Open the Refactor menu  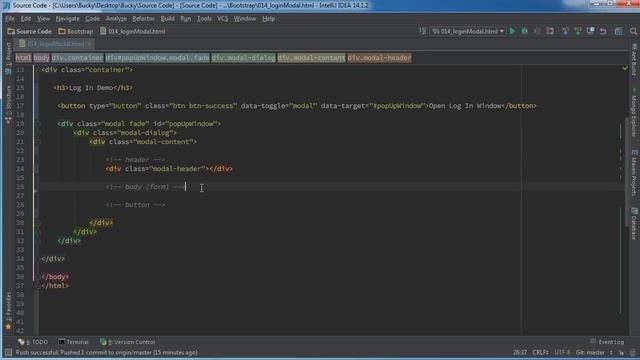click(143, 19)
